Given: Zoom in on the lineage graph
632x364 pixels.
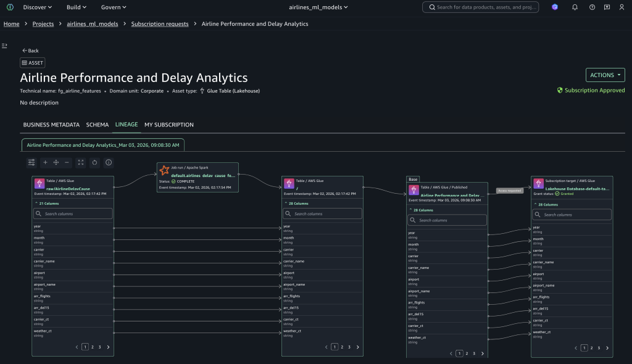Looking at the screenshot, I should [45, 162].
